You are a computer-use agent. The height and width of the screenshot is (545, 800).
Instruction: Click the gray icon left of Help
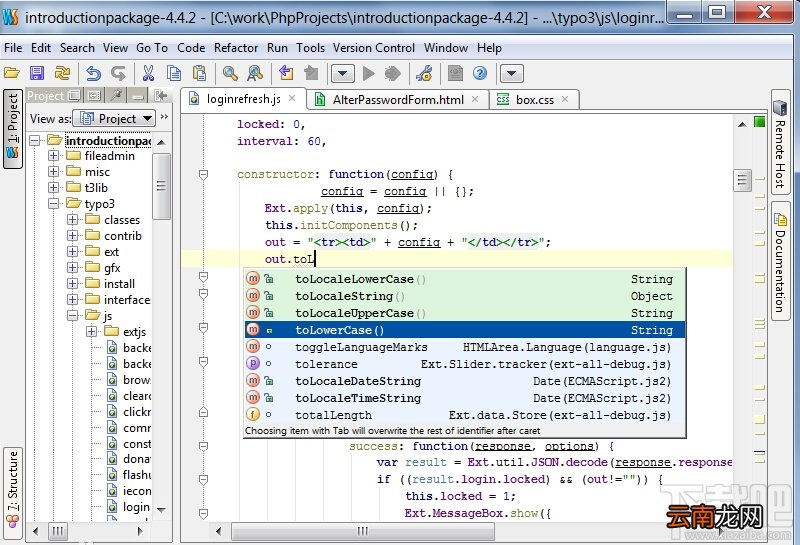click(455, 73)
